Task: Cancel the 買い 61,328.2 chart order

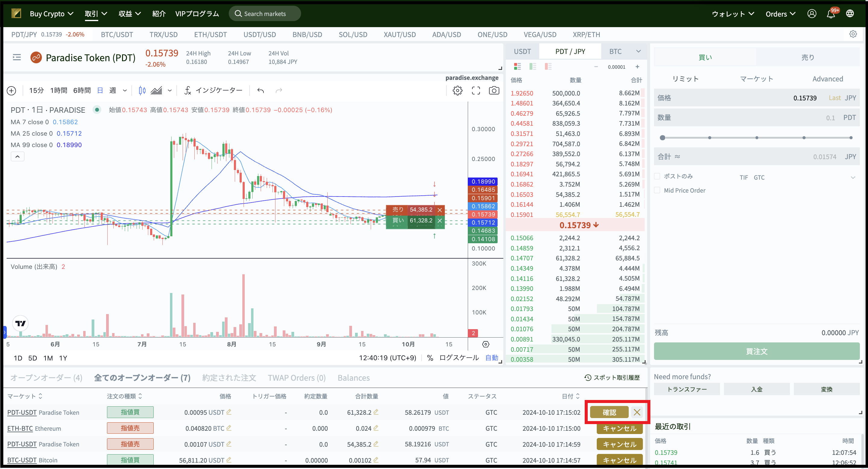Action: point(440,221)
